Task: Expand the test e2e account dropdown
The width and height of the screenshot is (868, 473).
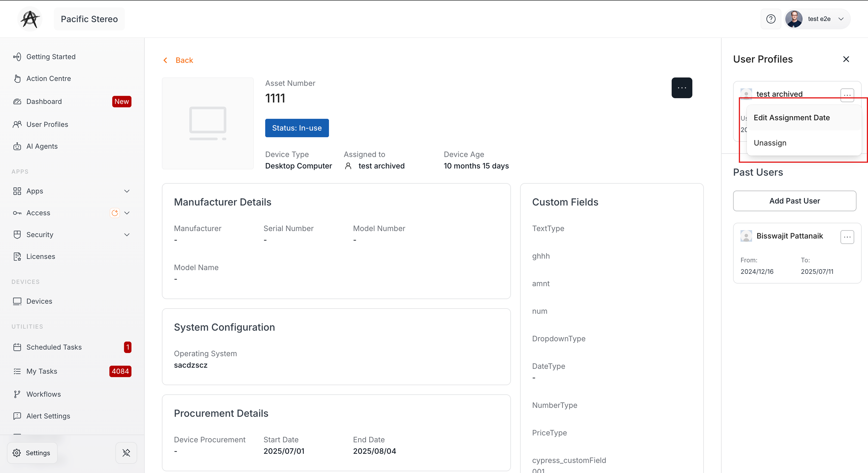Action: tap(841, 19)
